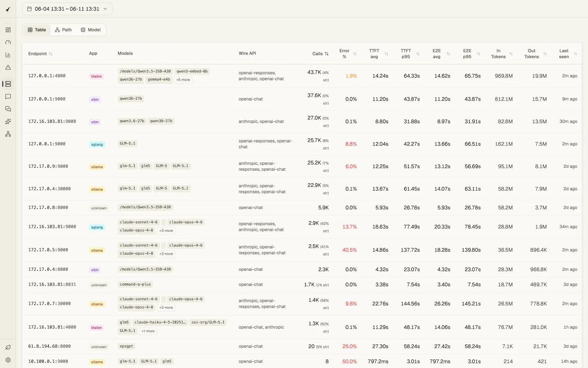The width and height of the screenshot is (588, 368).
Task: Open the double chat bubbles icon
Action: point(8,109)
